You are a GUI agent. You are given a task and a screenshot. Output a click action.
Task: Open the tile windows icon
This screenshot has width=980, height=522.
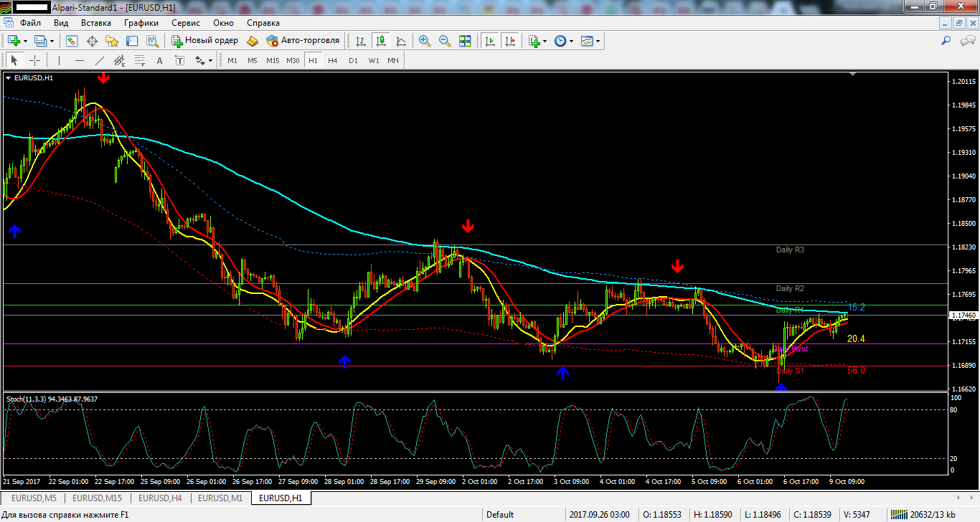point(464,41)
